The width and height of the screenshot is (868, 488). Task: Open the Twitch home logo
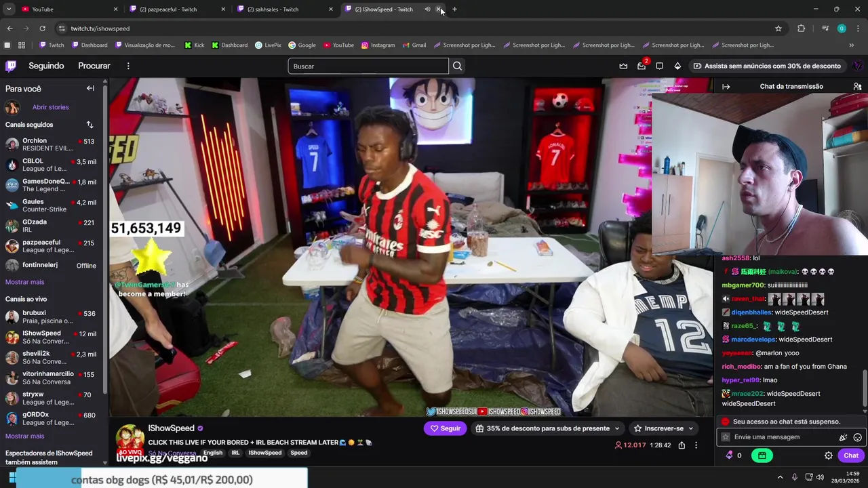click(11, 66)
